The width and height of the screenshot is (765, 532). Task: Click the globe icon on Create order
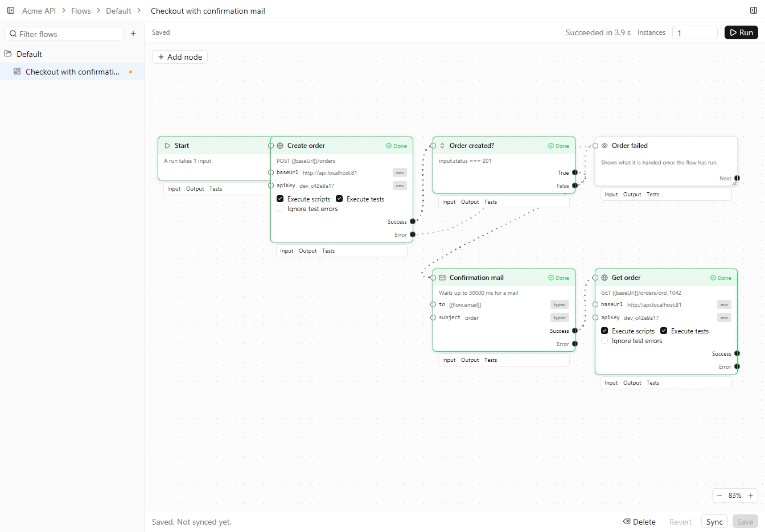point(280,146)
